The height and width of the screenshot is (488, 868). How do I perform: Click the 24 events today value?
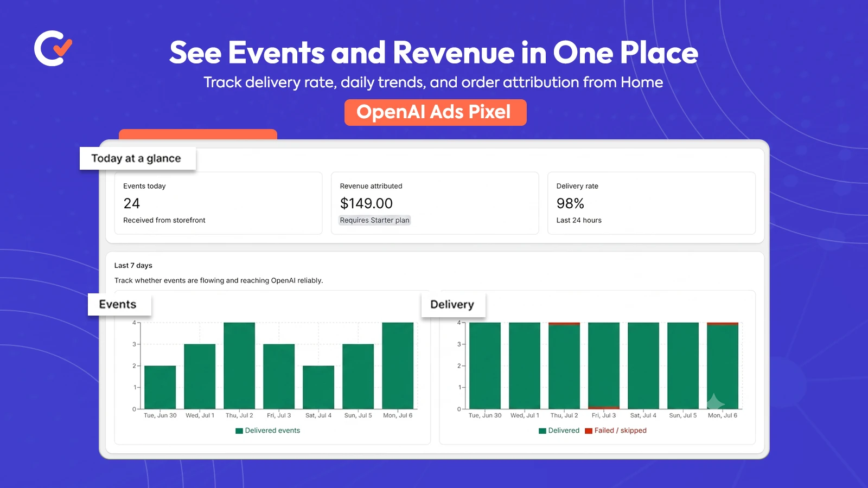pyautogui.click(x=132, y=203)
